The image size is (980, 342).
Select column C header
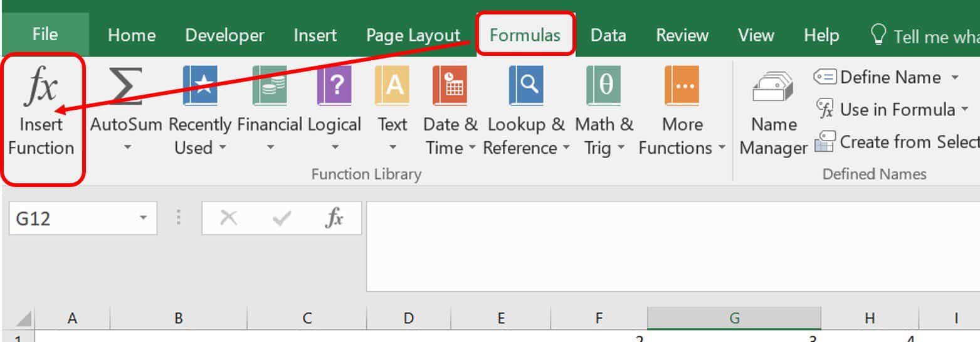pos(307,319)
